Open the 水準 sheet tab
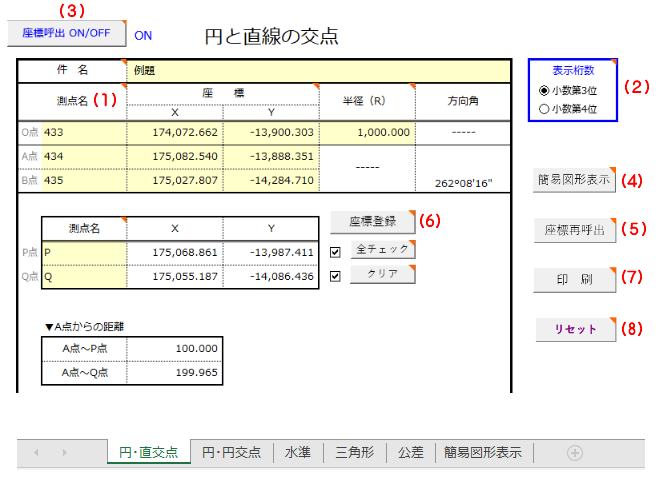The width and height of the screenshot is (665, 480). tap(298, 453)
